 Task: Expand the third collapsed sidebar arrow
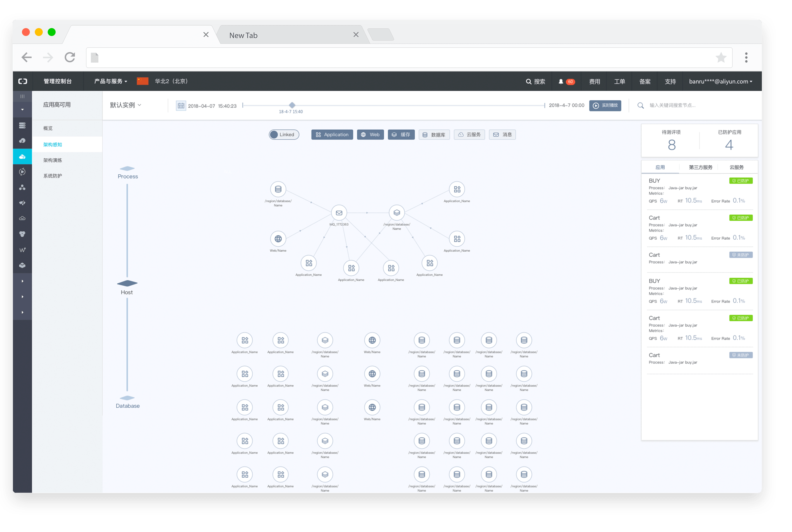[x=23, y=313]
